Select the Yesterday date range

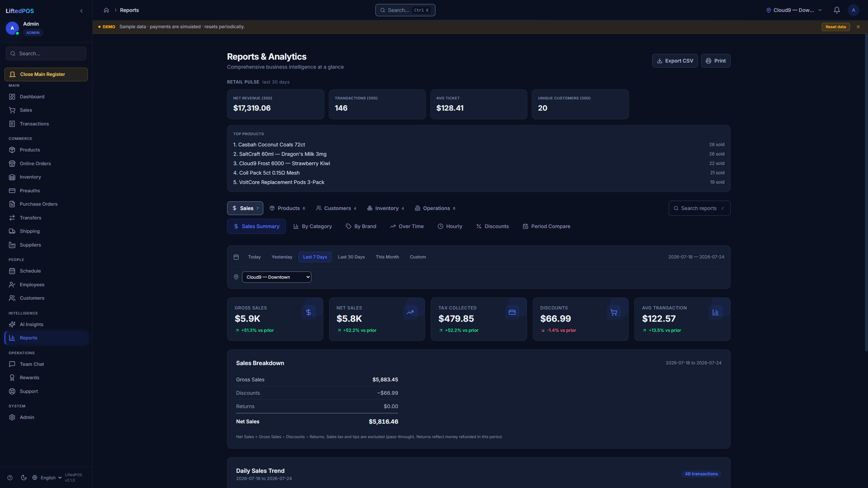pyautogui.click(x=282, y=257)
